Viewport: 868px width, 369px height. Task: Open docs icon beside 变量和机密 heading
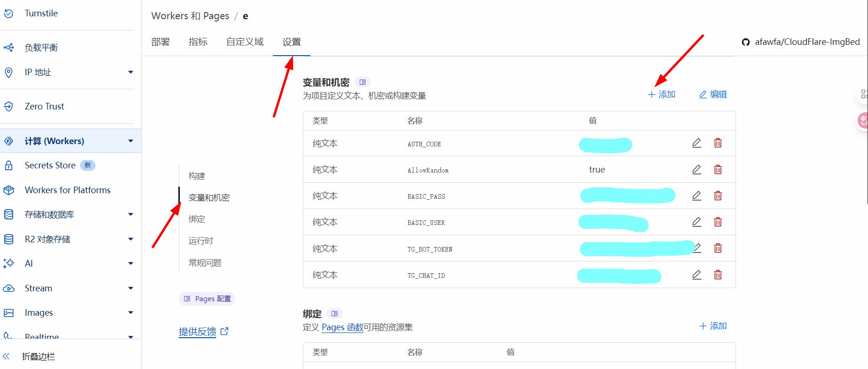pyautogui.click(x=362, y=82)
